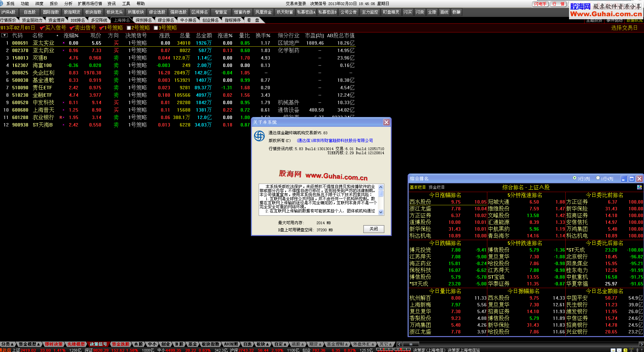Viewport: 644px width, 352px height.
Task: Expand the 板块 bottom tab menu
Action: 263,344
